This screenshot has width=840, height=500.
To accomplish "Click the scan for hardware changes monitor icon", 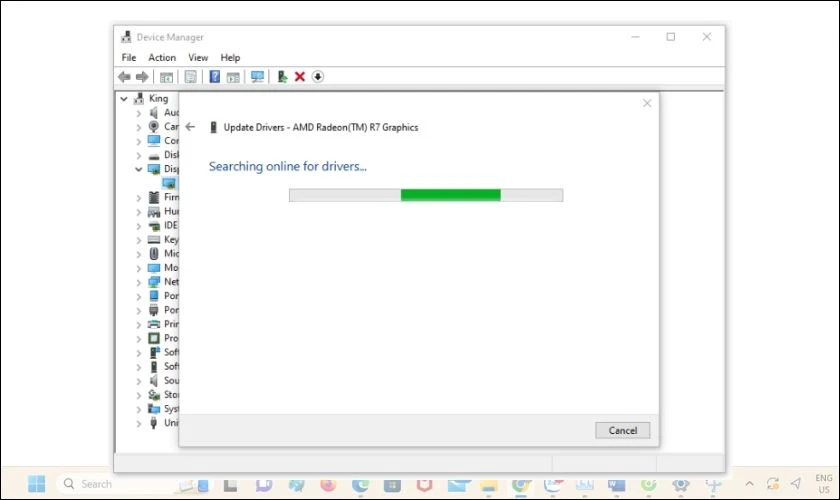I will tap(257, 77).
